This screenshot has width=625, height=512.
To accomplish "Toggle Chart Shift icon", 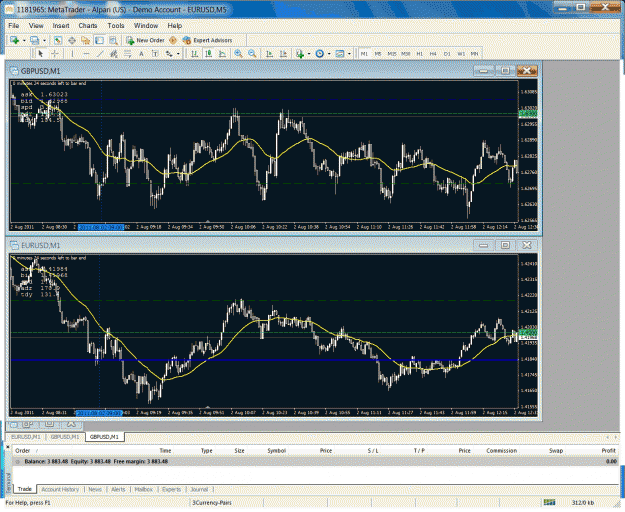I will click(x=283, y=54).
